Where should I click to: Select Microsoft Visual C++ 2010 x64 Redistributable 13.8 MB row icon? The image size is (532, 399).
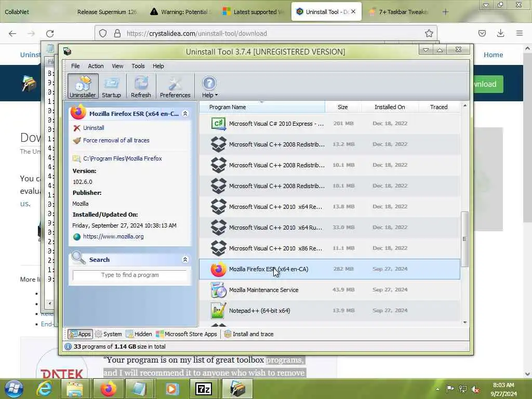(219, 207)
